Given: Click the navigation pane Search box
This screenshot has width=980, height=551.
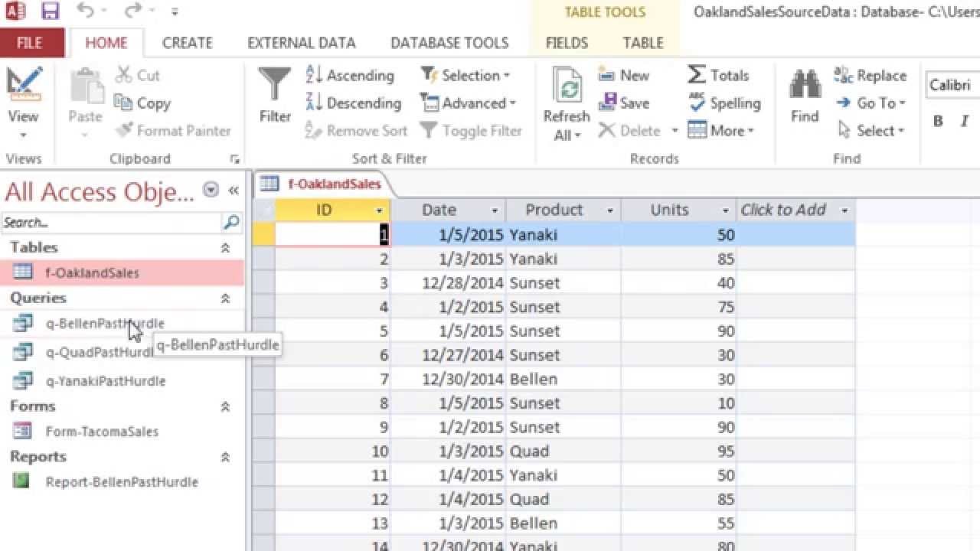Looking at the screenshot, I should [x=111, y=223].
